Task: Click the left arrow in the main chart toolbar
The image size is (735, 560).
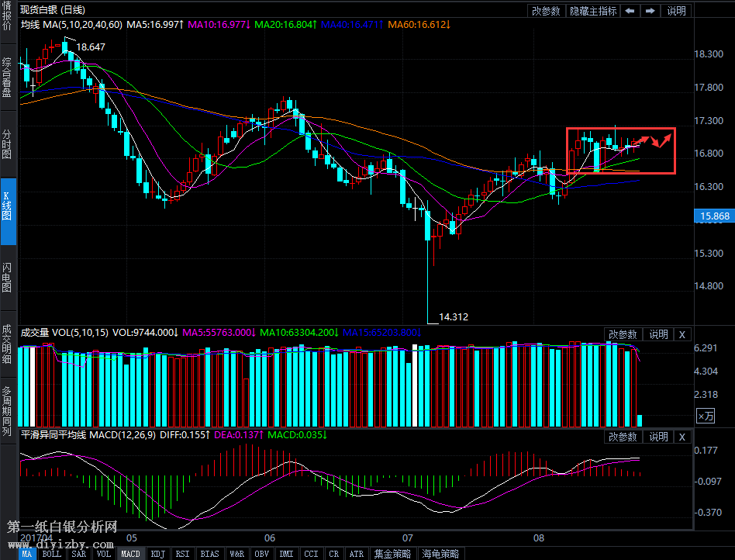Action: [x=631, y=11]
